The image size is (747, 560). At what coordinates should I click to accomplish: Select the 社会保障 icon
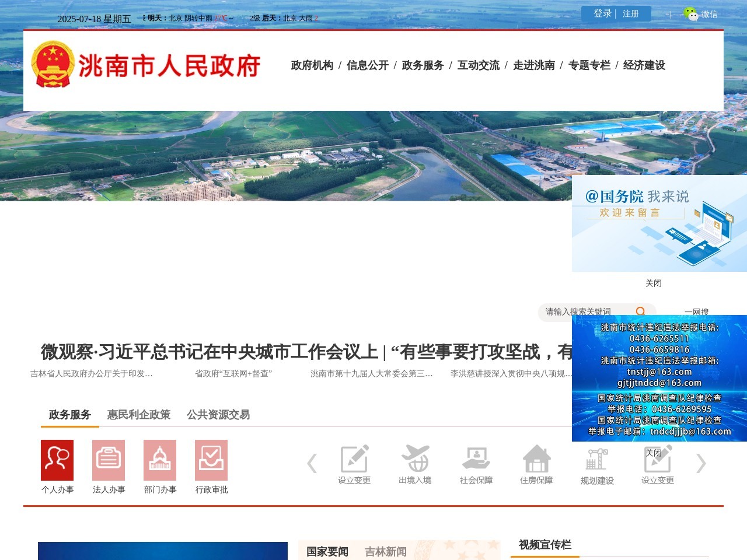point(476,465)
